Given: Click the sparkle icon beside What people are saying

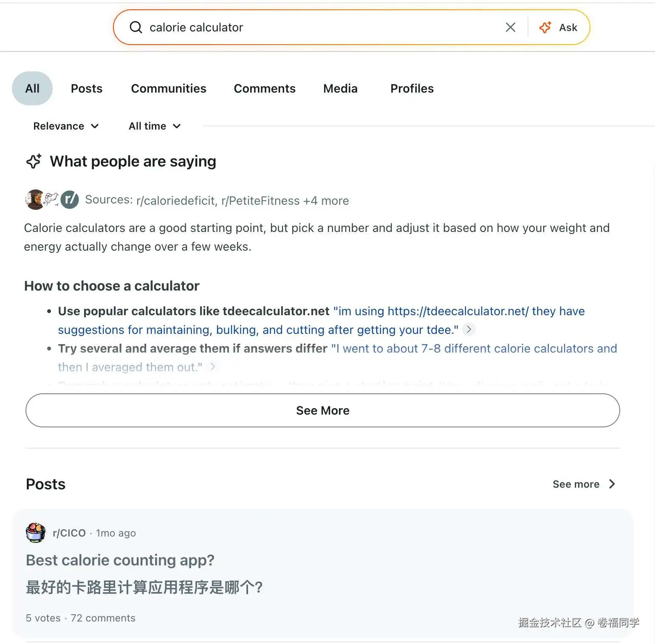Looking at the screenshot, I should pos(34,161).
